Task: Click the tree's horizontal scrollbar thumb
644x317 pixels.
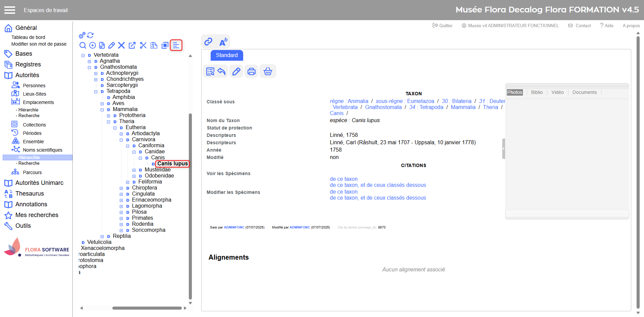Action: (x=147, y=308)
